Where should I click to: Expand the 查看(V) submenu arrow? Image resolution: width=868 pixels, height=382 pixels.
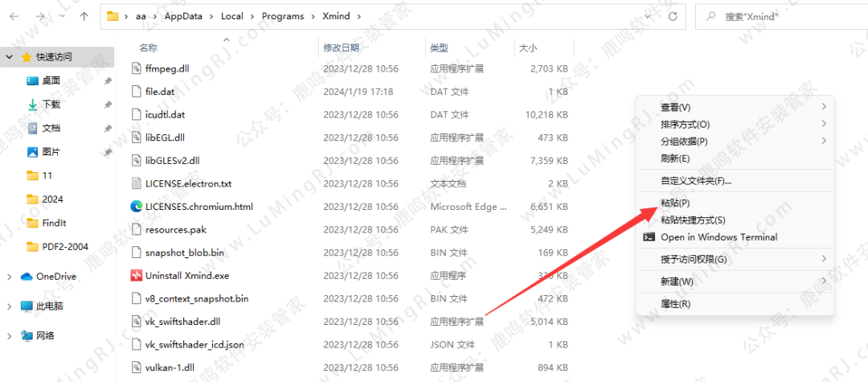tap(824, 107)
